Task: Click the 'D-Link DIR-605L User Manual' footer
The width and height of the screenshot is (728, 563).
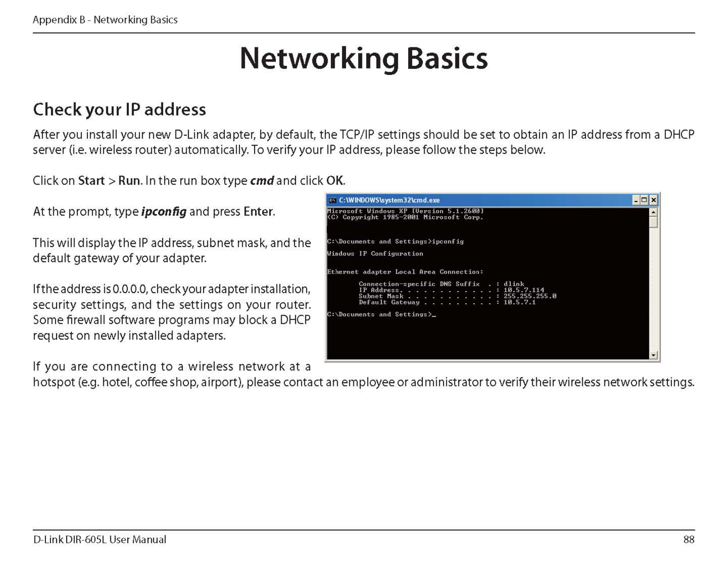Action: pyautogui.click(x=100, y=540)
